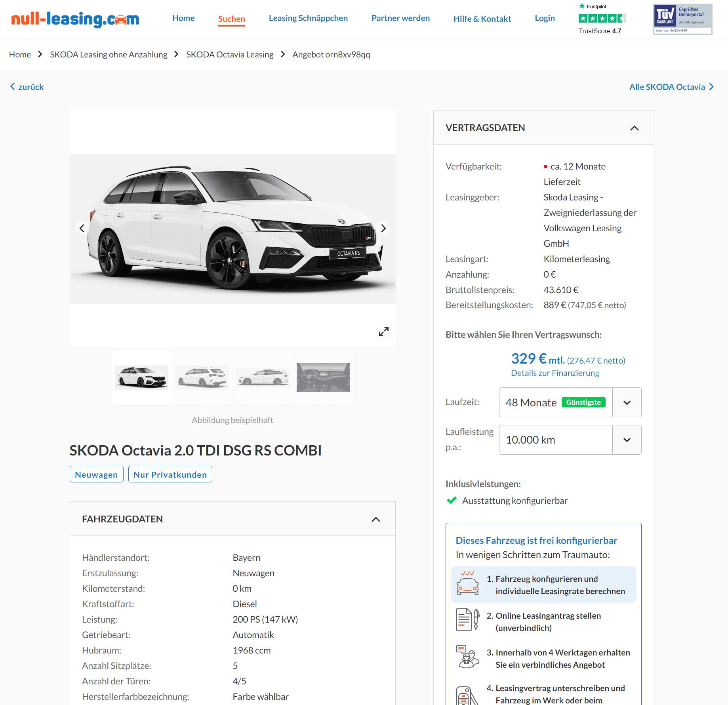
Task: Click the document and pen application icon
Action: point(468,620)
